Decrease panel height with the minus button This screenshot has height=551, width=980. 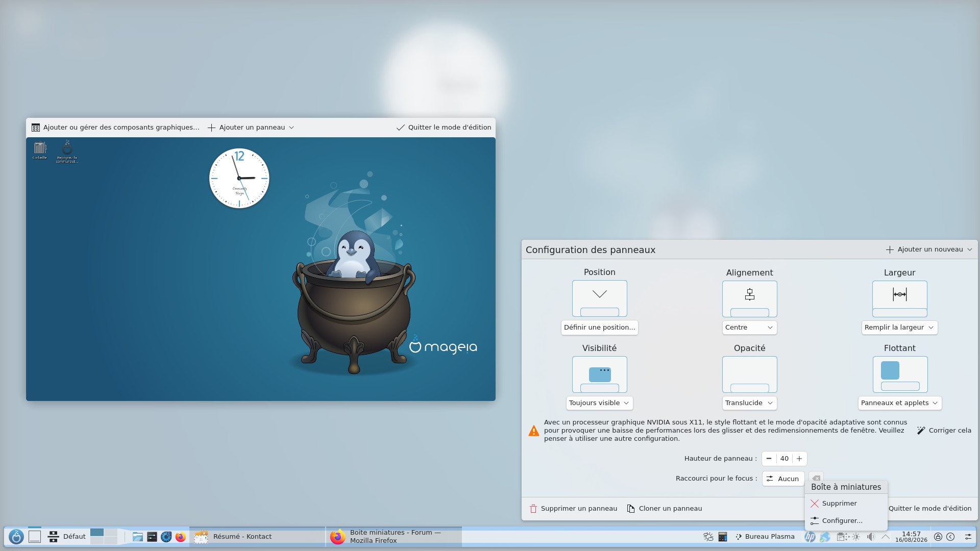(769, 459)
